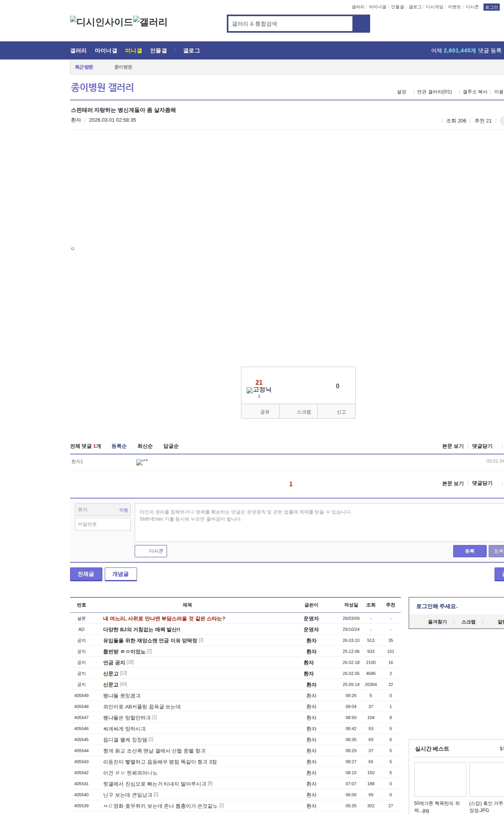Switch to the 개념글 tab
The height and width of the screenshot is (814, 504).
click(120, 574)
